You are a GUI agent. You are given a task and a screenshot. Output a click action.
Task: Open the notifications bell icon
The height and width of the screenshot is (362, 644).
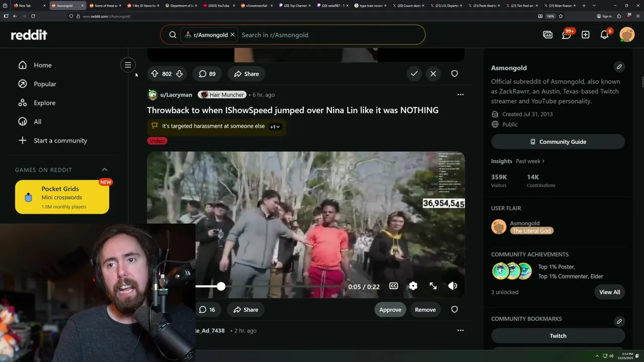pyautogui.click(x=605, y=35)
